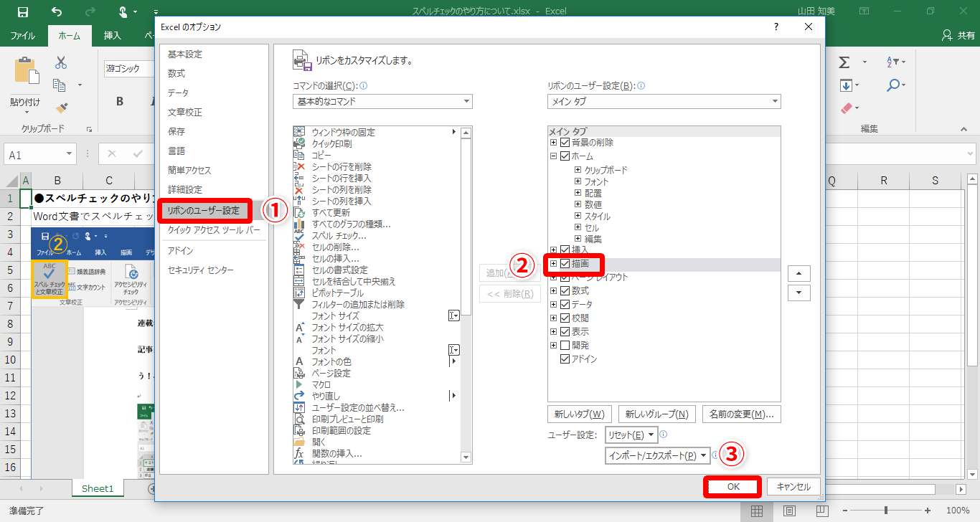
Task: Click the 新しいグループ button
Action: click(x=656, y=414)
